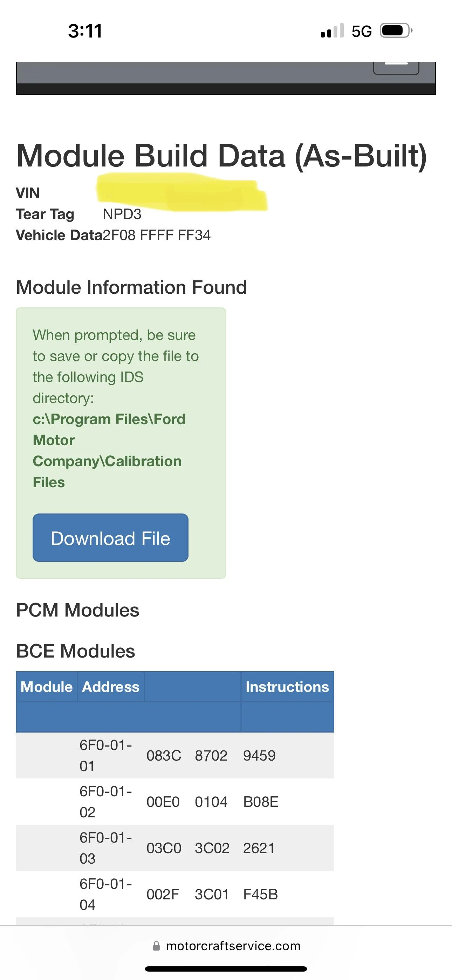452x980 pixels.
Task: Select the Address column header
Action: (111, 687)
